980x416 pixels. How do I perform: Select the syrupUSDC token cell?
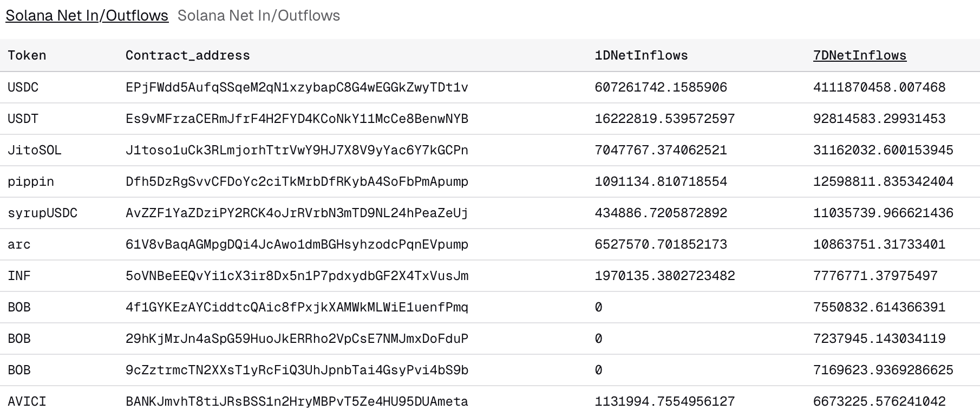43,213
